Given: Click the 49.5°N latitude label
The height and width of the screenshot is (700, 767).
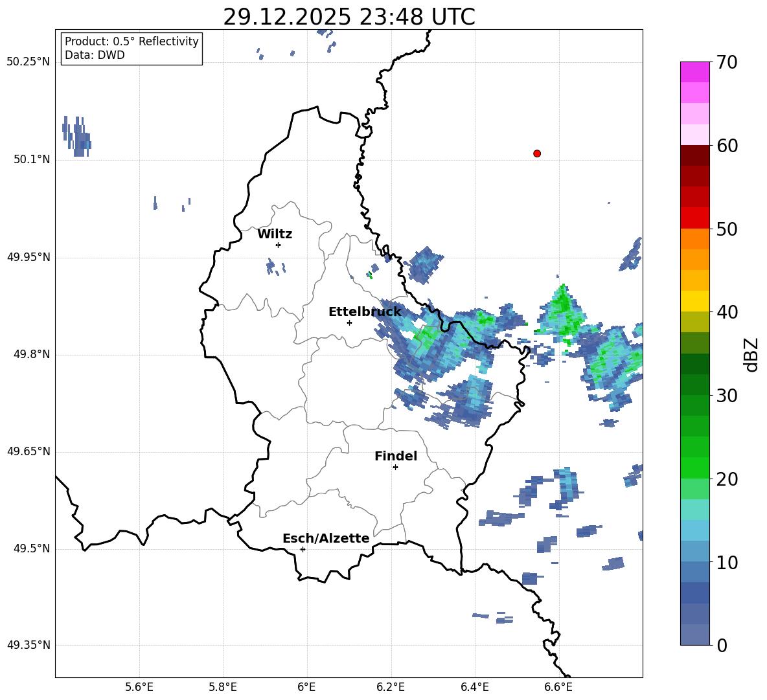Looking at the screenshot, I should pyautogui.click(x=31, y=548).
